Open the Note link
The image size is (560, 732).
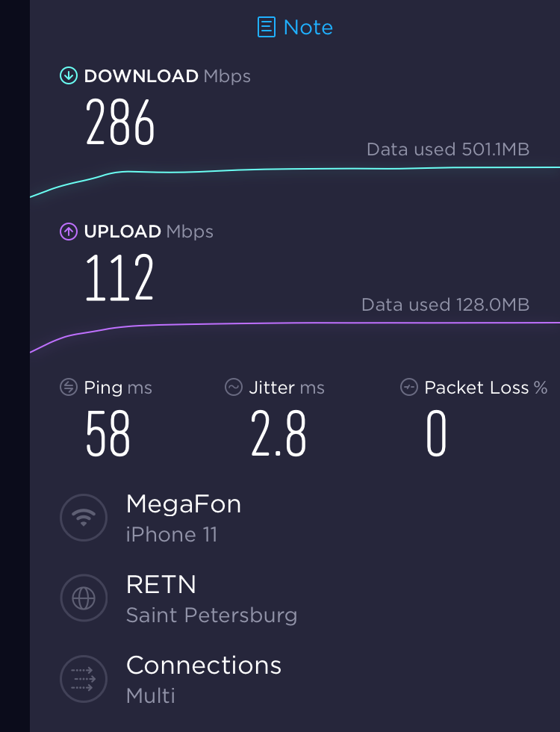[x=308, y=28]
